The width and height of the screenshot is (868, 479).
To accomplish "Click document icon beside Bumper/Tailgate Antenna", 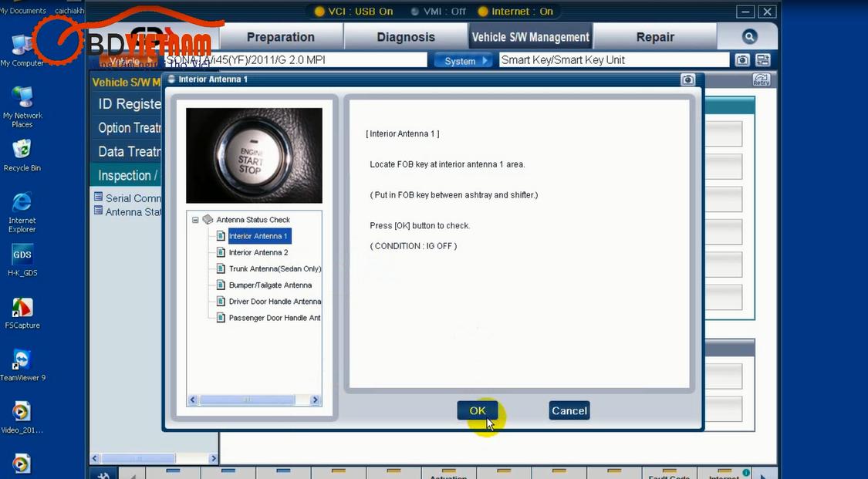I will 221,285.
